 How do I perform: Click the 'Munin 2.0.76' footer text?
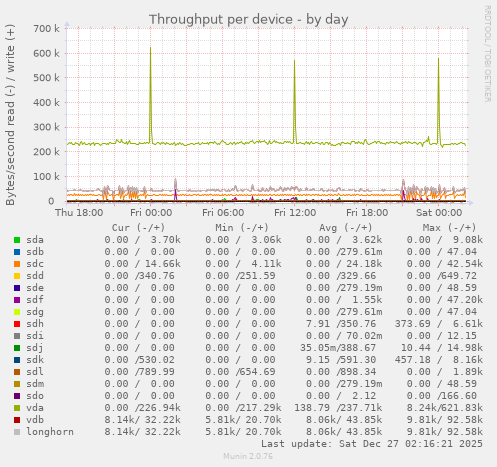pos(248,456)
